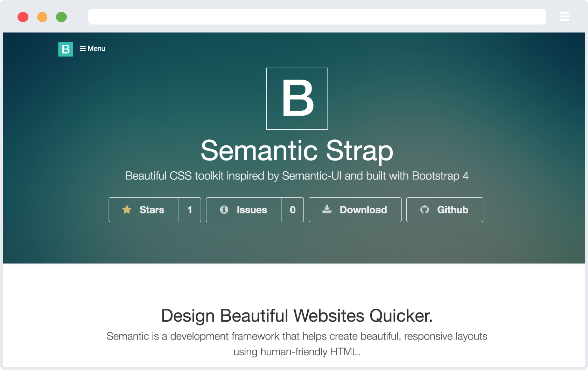Viewport: 588px width, 370px height.
Task: Click the hamburger icon next to Menu
Action: (82, 48)
